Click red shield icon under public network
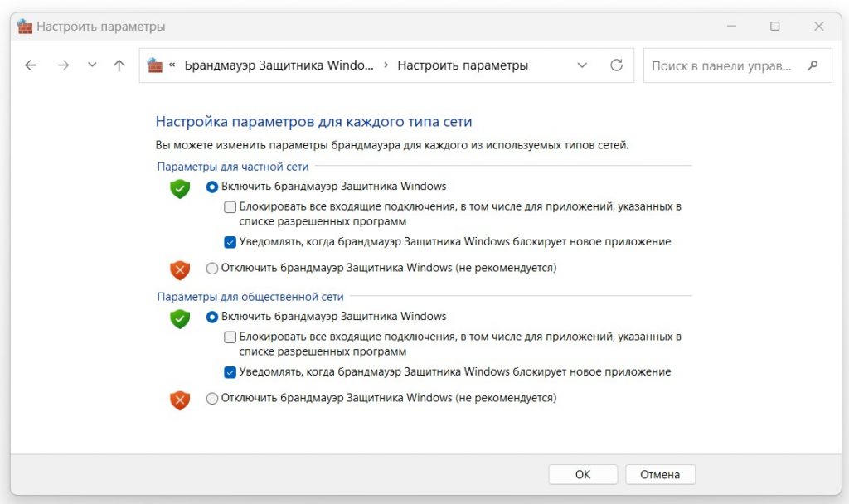Viewport: 849px width, 504px height. point(180,400)
